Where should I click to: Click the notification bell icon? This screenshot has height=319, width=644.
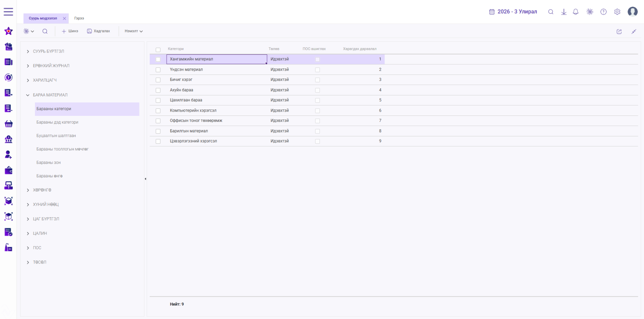pos(576,12)
